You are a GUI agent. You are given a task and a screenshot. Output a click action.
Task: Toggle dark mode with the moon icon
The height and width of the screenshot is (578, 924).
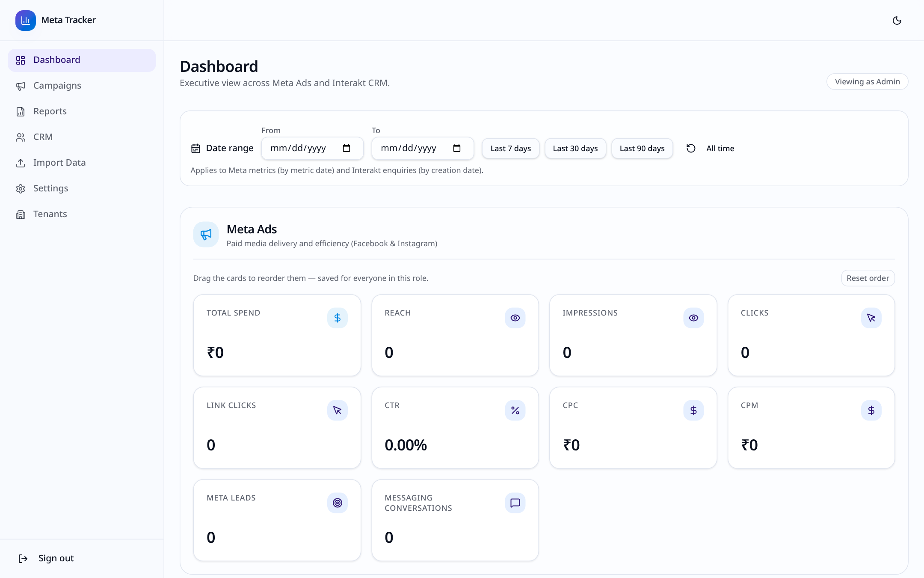(897, 21)
